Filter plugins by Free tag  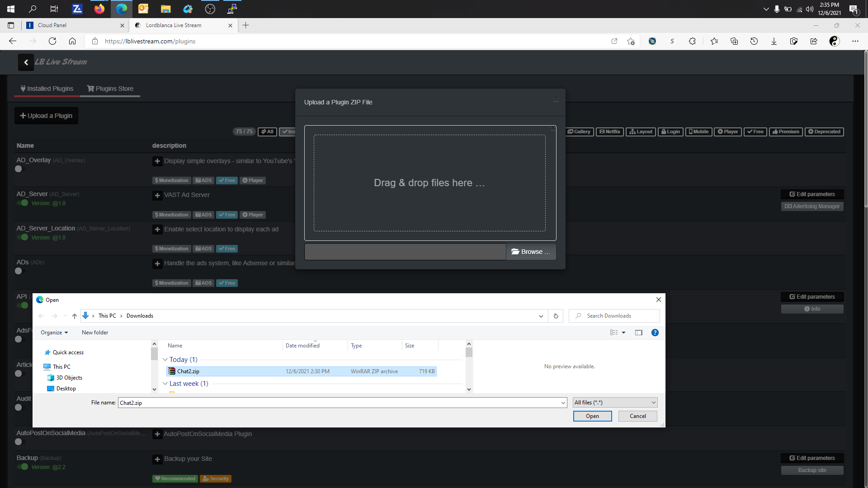(755, 132)
